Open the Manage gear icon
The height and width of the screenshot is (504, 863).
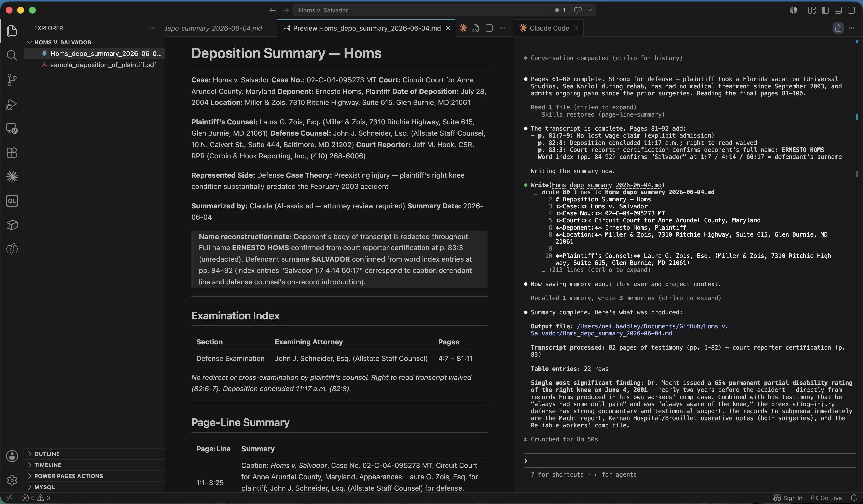click(12, 480)
